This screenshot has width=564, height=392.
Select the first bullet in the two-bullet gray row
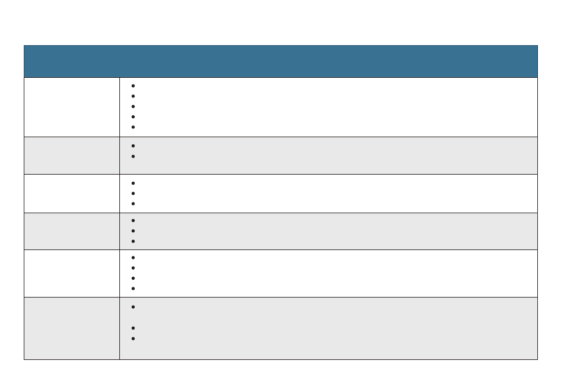click(133, 146)
